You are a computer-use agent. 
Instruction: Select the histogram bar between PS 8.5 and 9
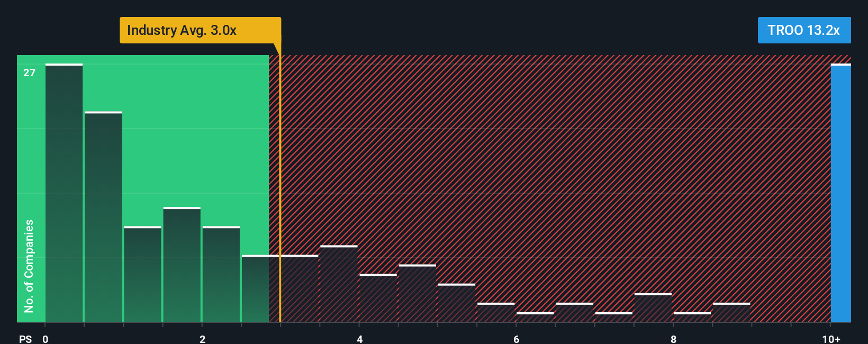coord(731,312)
